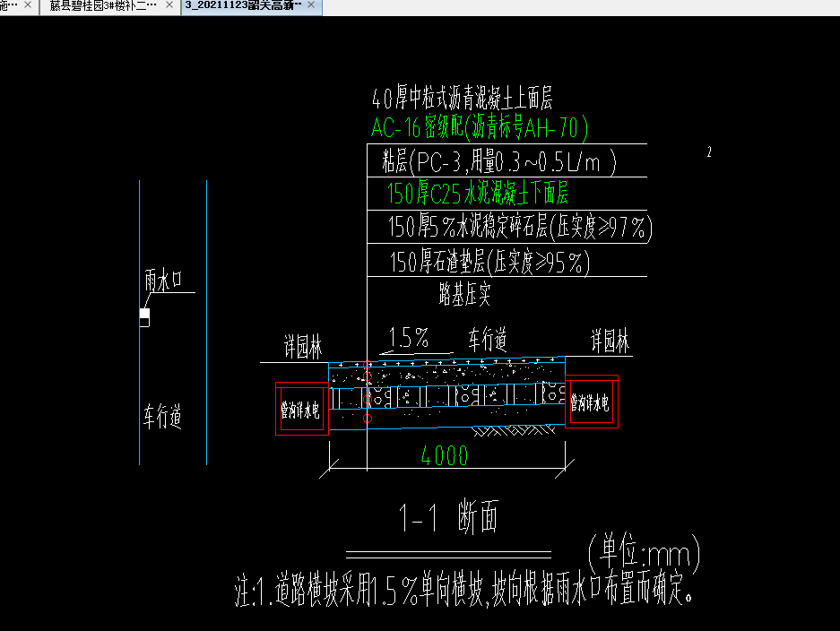Click the right red 管沟详水电 box

(592, 402)
